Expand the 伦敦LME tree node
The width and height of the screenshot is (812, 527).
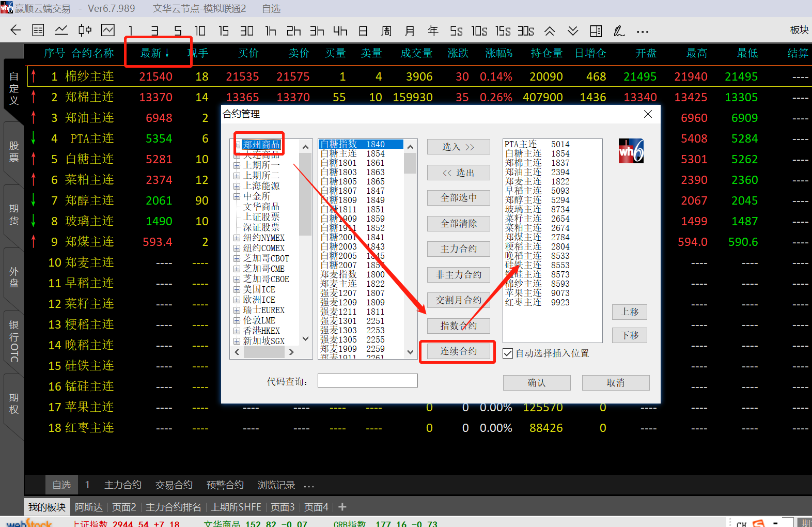coord(237,320)
